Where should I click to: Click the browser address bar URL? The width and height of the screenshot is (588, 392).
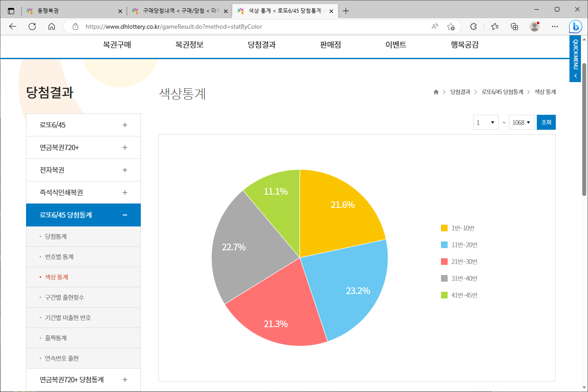tap(174, 26)
